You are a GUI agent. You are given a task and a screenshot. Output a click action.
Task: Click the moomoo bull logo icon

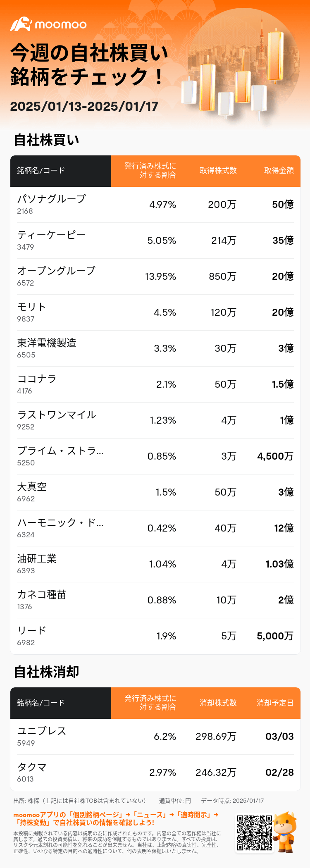click(x=21, y=24)
